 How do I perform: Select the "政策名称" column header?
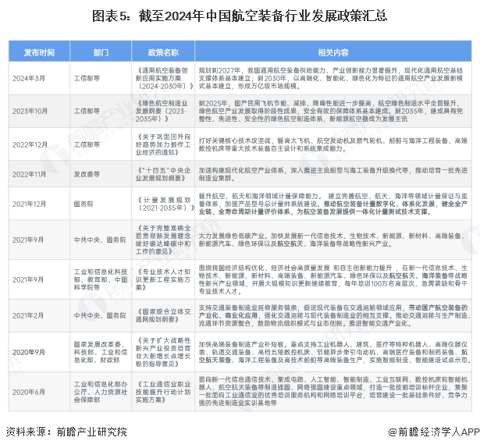[x=163, y=52]
